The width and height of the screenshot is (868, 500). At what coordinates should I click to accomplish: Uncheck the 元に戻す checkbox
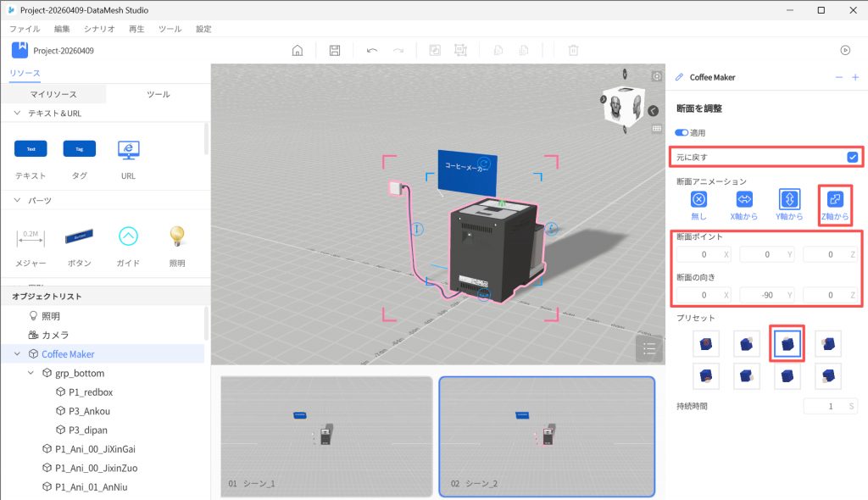pyautogui.click(x=852, y=157)
